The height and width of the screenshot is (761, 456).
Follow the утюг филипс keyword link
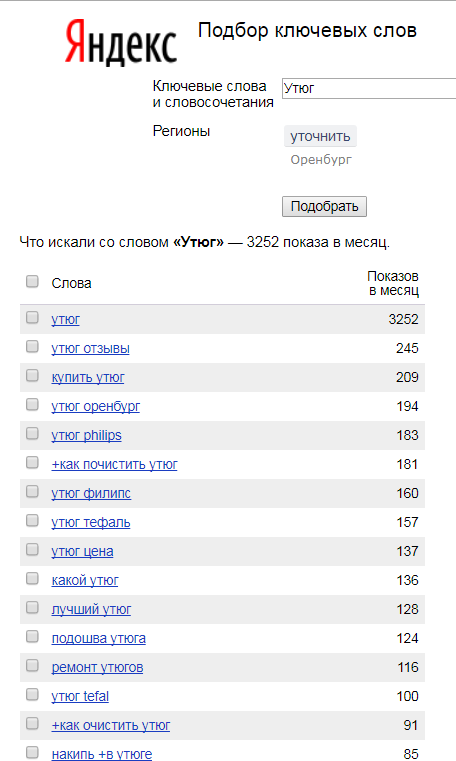coord(91,494)
